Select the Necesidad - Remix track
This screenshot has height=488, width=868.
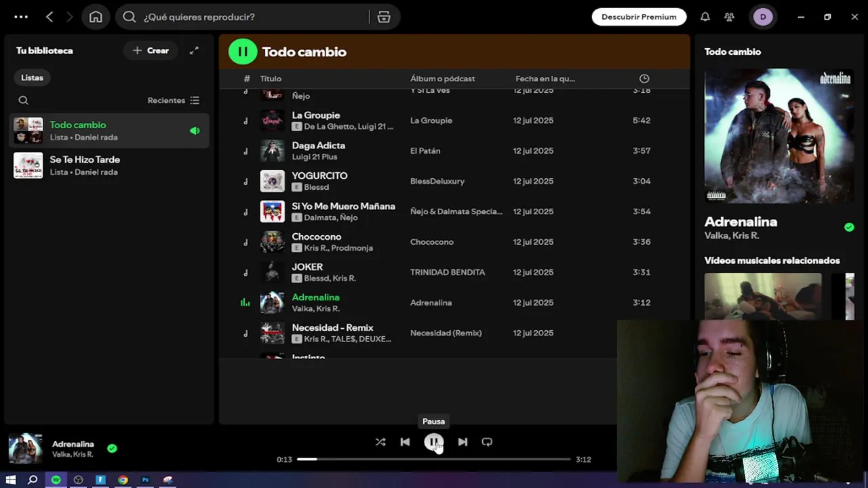pos(332,328)
